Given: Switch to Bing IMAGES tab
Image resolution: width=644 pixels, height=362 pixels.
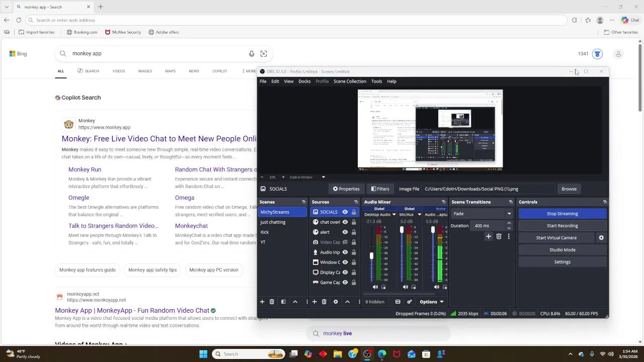Looking at the screenshot, I should [x=145, y=71].
